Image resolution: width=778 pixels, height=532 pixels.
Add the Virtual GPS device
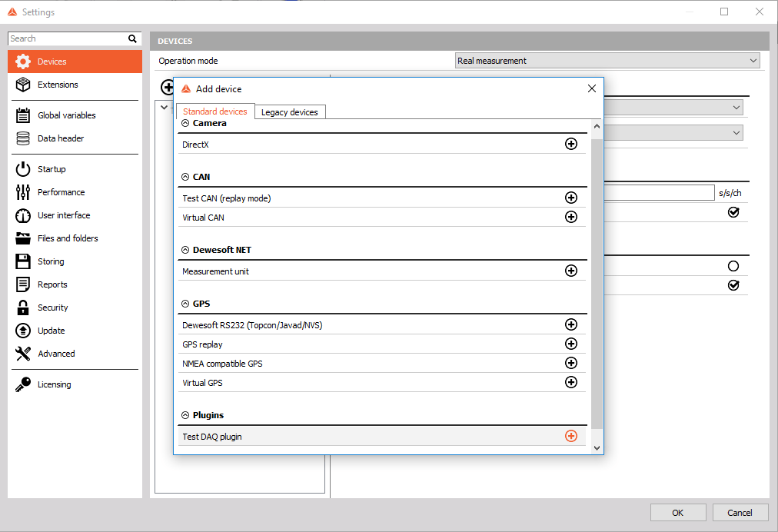click(570, 382)
